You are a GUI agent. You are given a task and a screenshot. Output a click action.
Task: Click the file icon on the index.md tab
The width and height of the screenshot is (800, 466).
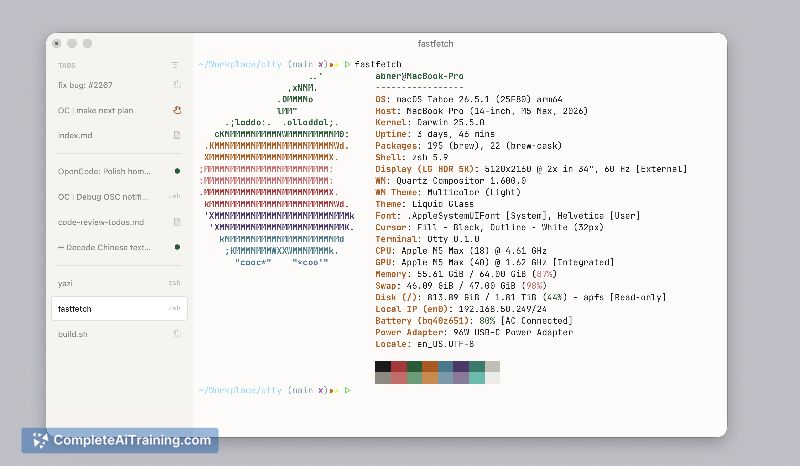tap(177, 135)
